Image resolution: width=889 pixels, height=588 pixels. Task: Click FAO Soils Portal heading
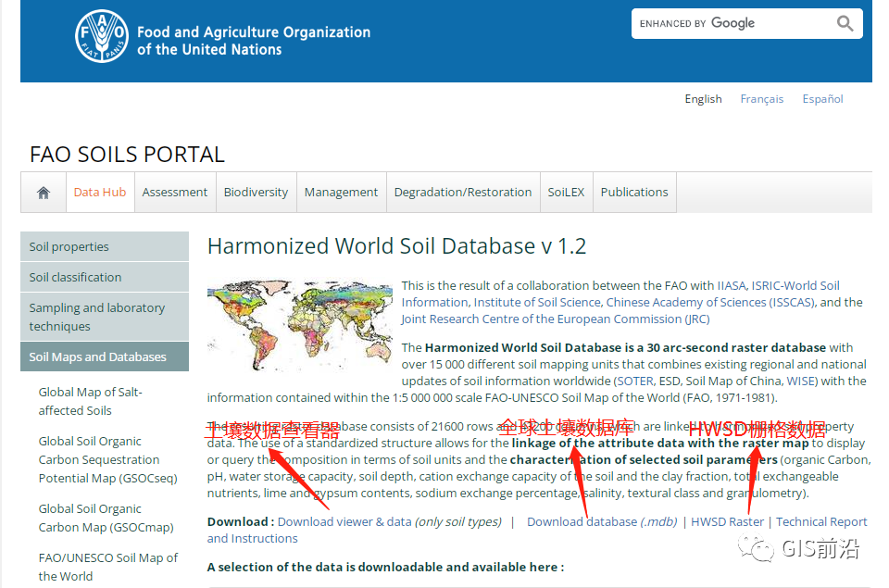127,155
